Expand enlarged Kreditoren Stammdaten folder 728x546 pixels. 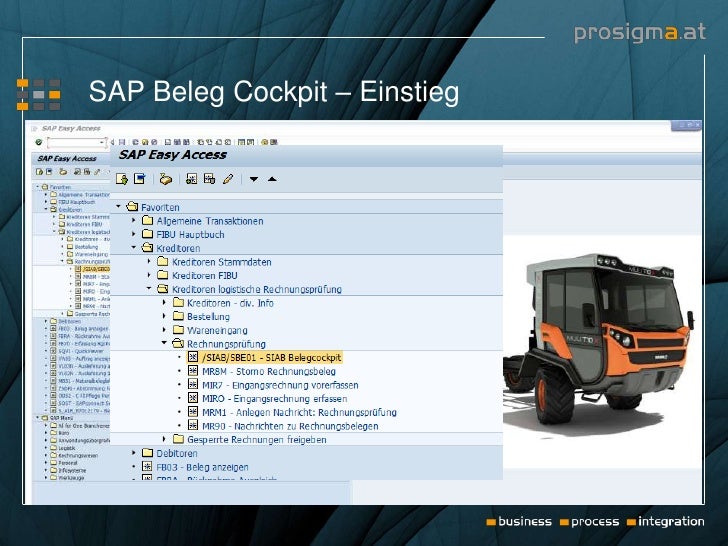point(149,261)
